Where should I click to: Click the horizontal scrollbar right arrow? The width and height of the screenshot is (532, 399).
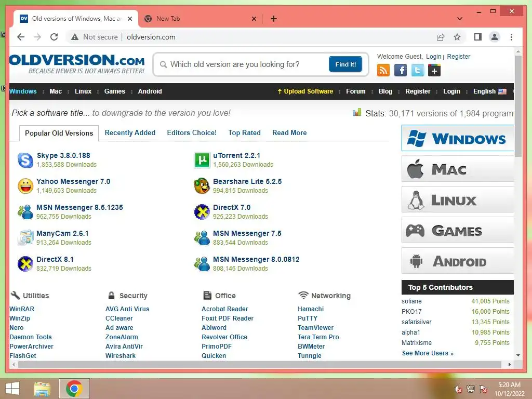(x=509, y=364)
